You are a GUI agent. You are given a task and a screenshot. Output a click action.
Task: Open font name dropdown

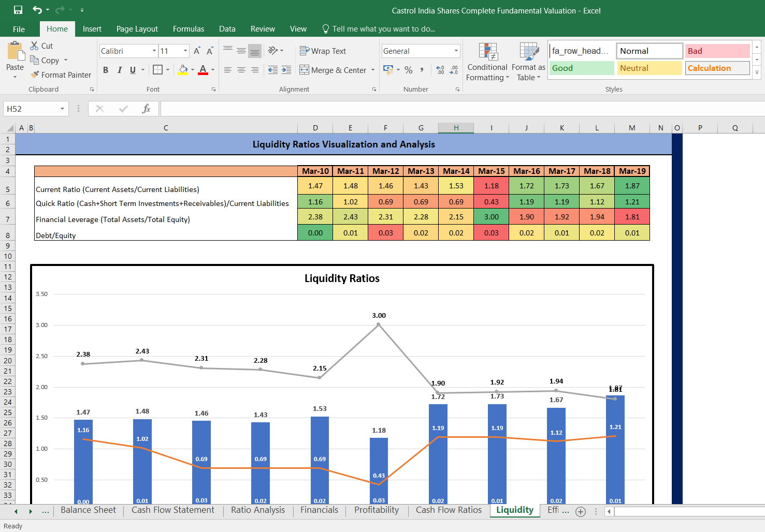[154, 51]
